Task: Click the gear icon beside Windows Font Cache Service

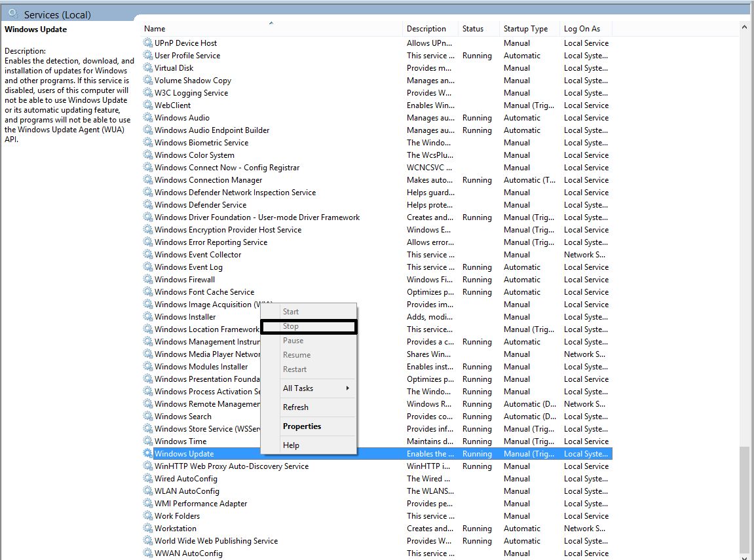Action: point(147,291)
